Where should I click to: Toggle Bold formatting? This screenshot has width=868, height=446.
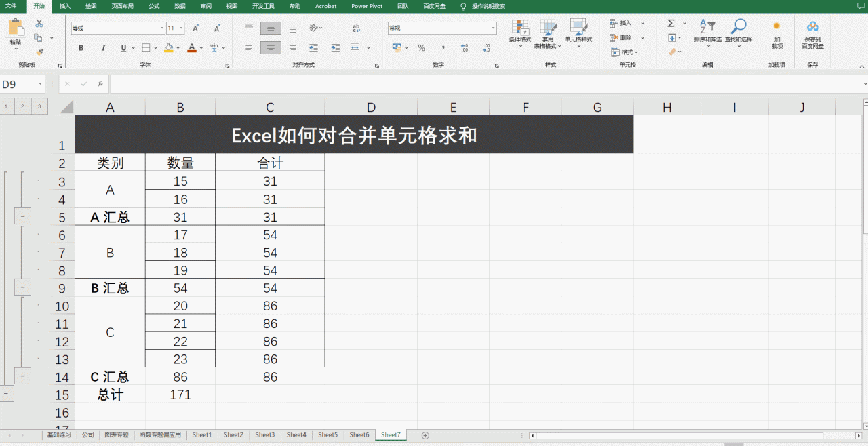[x=81, y=48]
